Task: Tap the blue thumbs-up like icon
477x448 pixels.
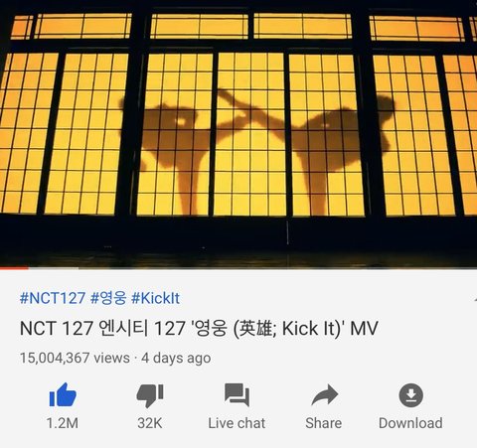Action: (63, 394)
